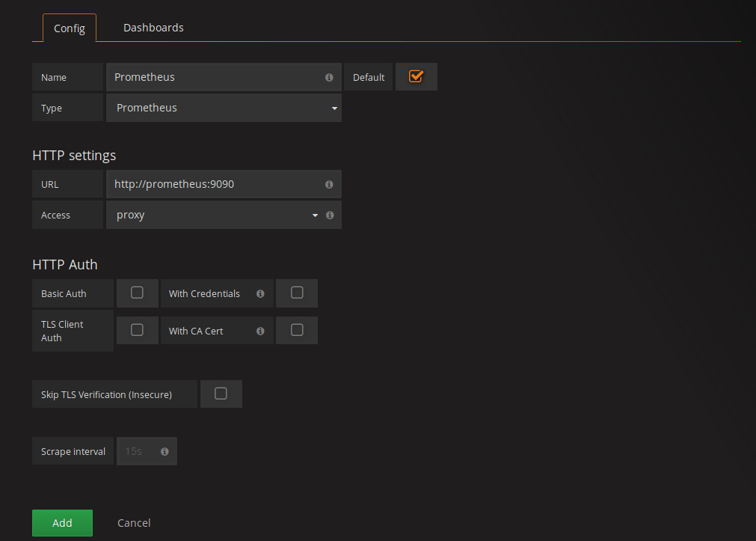Screen dimensions: 756x541
Task: Enable TLS Client Auth
Action: [137, 330]
